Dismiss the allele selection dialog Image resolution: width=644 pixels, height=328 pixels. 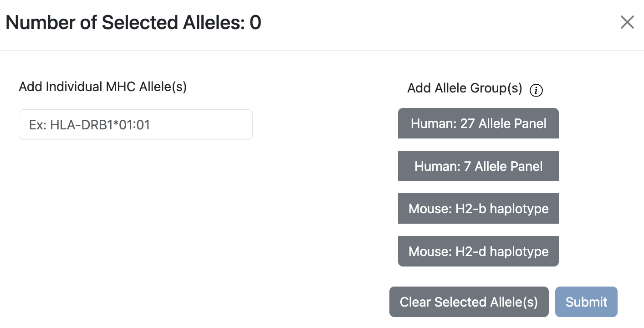[627, 22]
